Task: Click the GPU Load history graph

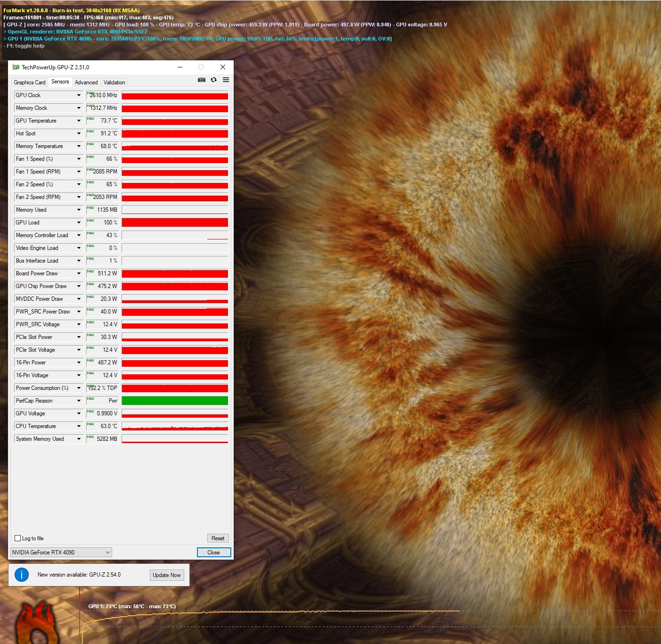Action: [x=175, y=223]
